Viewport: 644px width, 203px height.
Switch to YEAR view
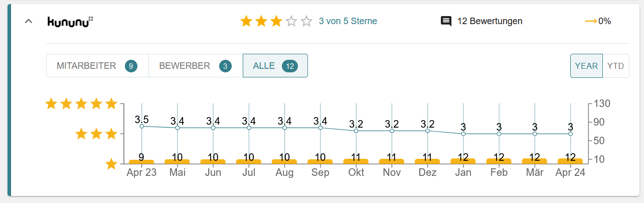[586, 66]
